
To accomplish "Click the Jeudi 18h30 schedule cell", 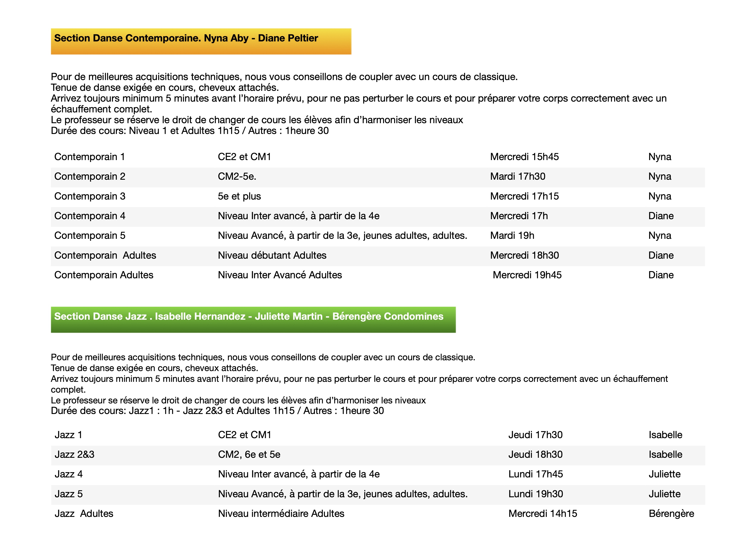I will (x=535, y=455).
